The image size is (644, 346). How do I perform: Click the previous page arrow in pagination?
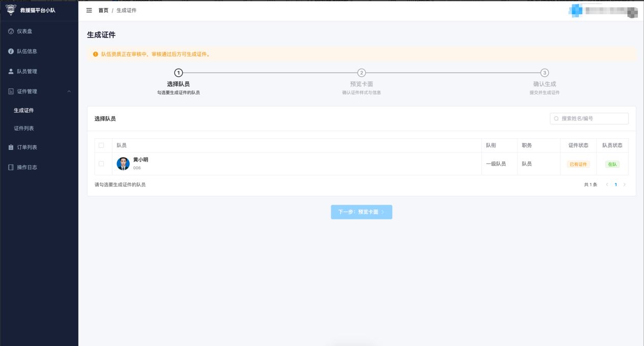(x=607, y=185)
